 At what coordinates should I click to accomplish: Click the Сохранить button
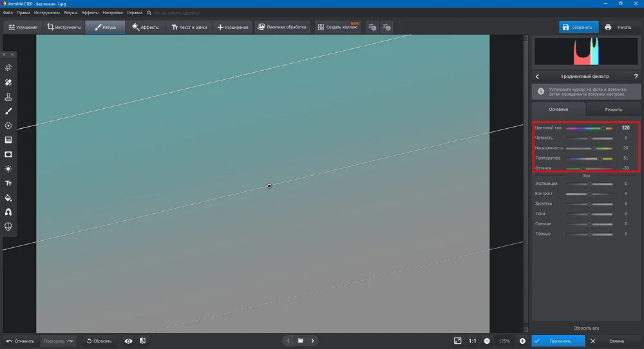(x=578, y=27)
